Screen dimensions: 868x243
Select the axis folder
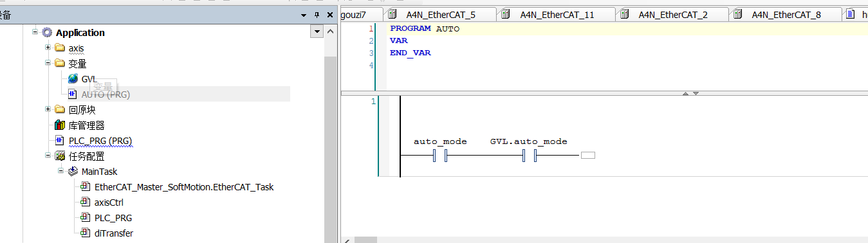click(76, 48)
